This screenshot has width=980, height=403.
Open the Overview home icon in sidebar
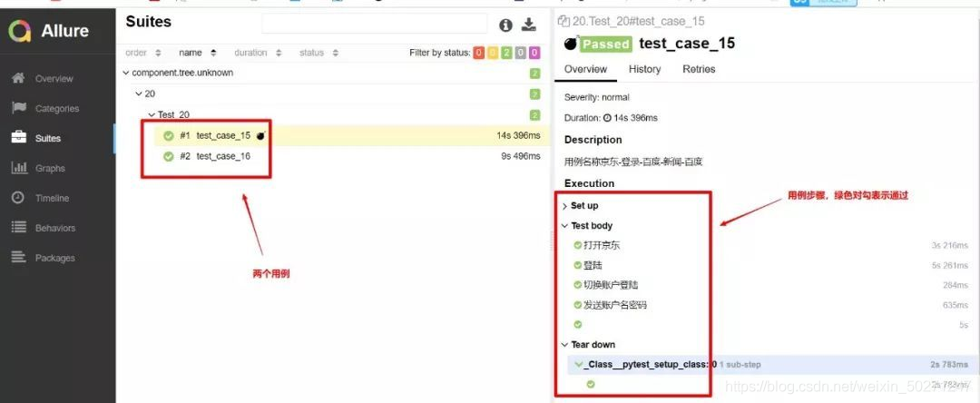(x=19, y=78)
